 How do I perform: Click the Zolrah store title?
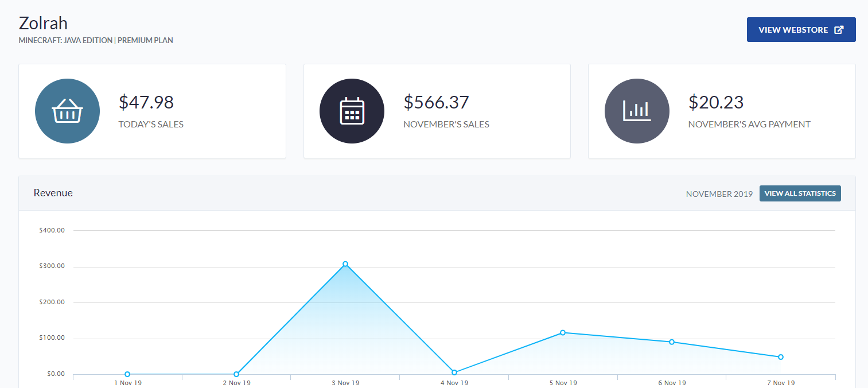(x=43, y=23)
